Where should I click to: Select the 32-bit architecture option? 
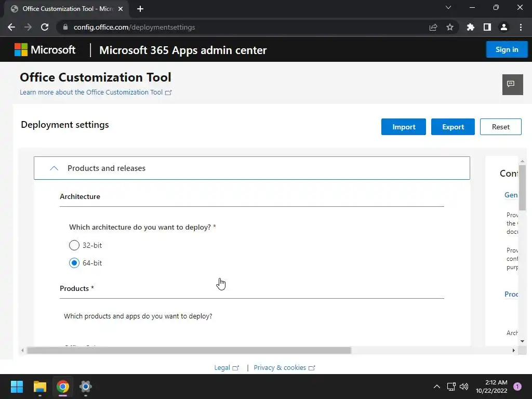tap(74, 245)
